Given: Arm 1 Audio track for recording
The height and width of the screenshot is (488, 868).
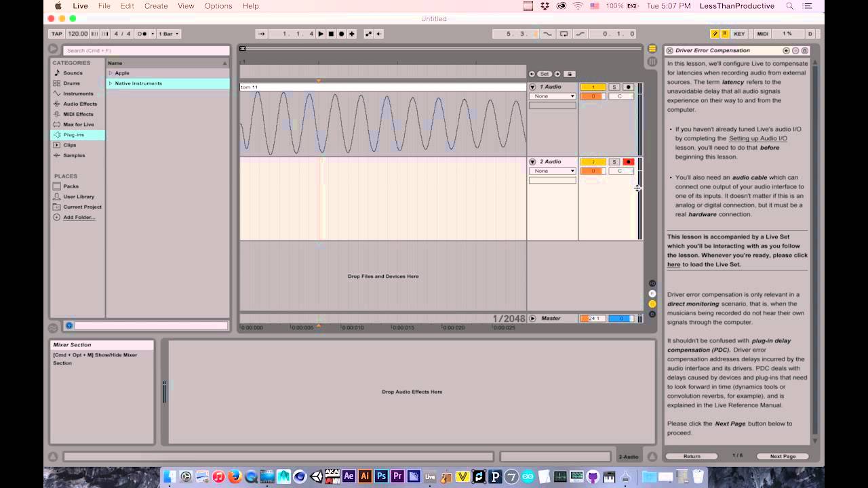Looking at the screenshot, I should (628, 87).
